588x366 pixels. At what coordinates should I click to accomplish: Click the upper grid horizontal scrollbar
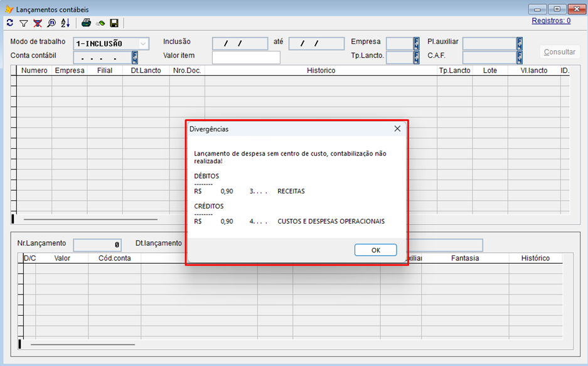[90, 220]
